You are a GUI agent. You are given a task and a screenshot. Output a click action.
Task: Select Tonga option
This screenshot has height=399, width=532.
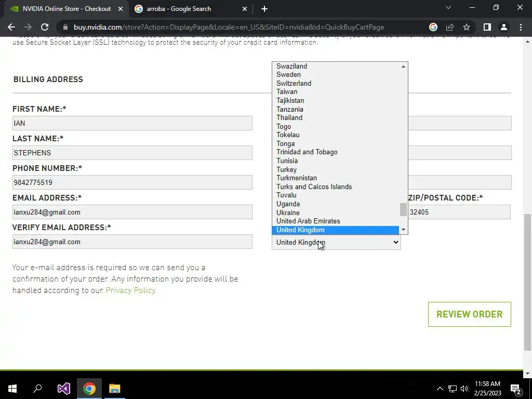[335, 143]
